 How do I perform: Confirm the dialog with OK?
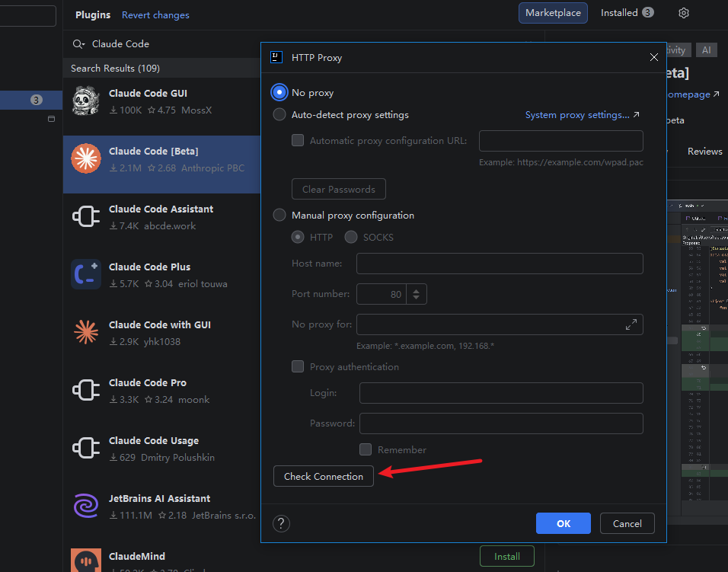tap(564, 523)
